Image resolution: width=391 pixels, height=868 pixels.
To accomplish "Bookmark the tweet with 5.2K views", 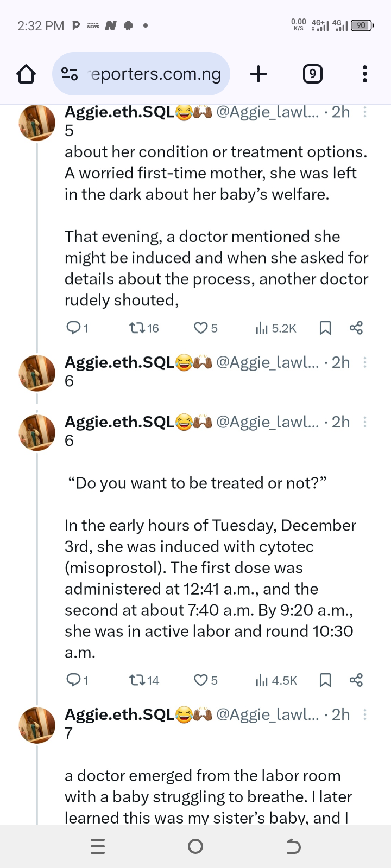I will (x=325, y=328).
